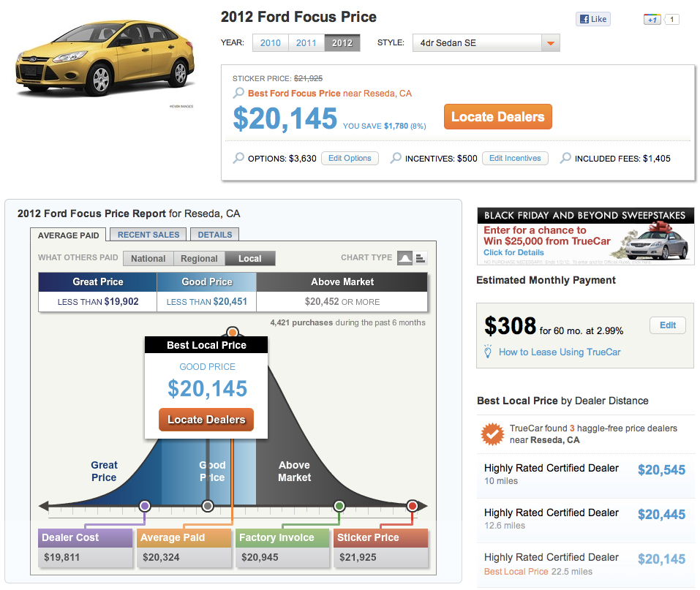Switch to the bar chart type icon

[x=421, y=258]
